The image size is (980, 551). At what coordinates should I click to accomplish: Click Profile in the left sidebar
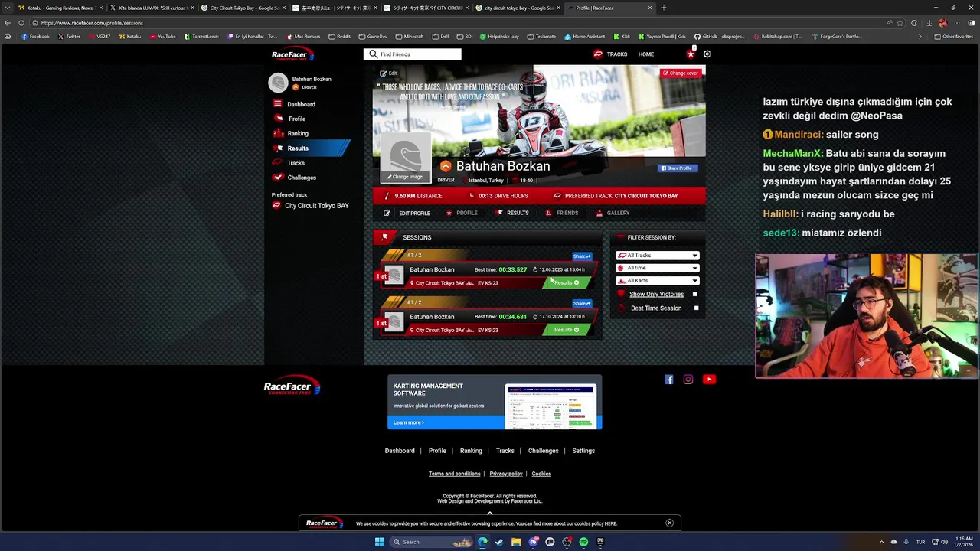click(x=297, y=119)
